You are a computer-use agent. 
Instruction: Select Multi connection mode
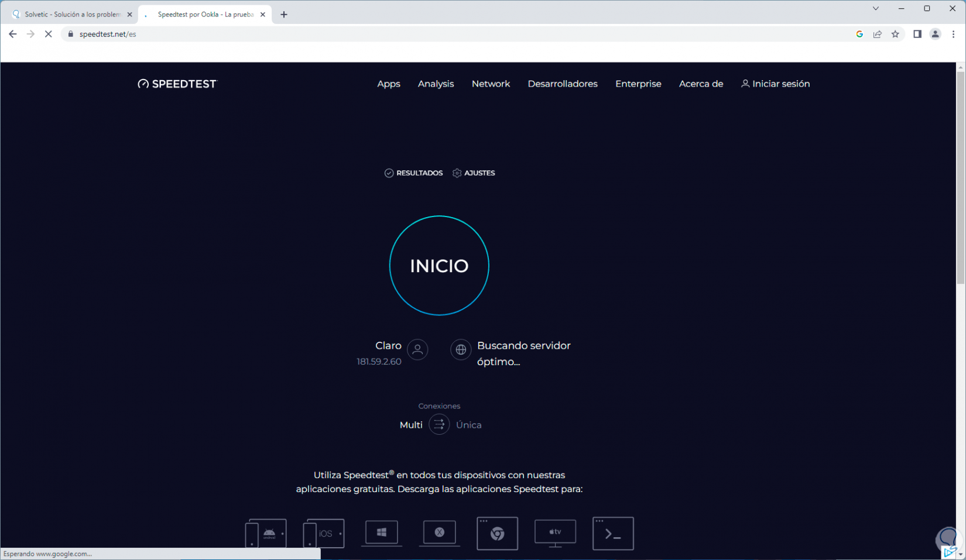click(x=411, y=425)
